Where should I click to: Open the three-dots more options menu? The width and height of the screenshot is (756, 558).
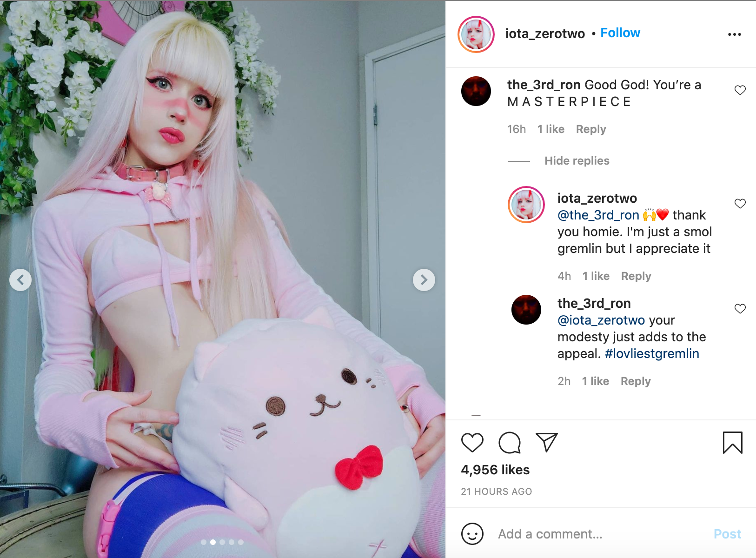[734, 34]
